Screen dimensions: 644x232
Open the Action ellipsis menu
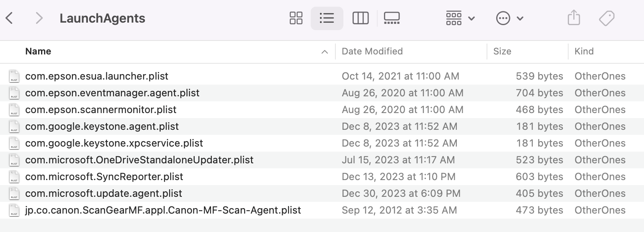[510, 18]
